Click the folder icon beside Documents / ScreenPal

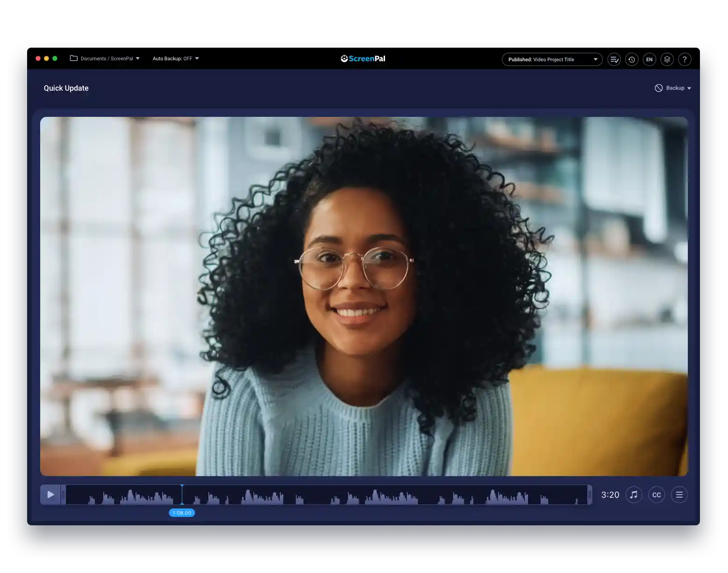(74, 58)
